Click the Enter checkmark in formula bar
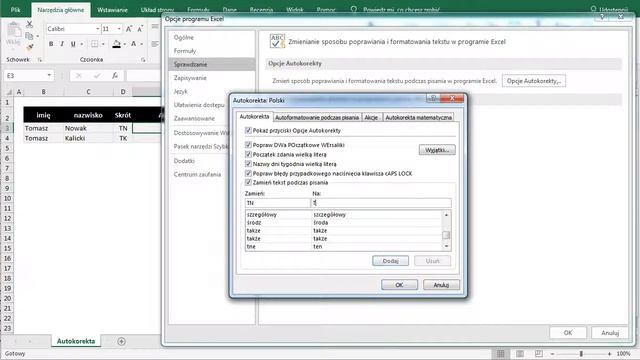Viewport: 640px width, 360px height. tap(97, 76)
